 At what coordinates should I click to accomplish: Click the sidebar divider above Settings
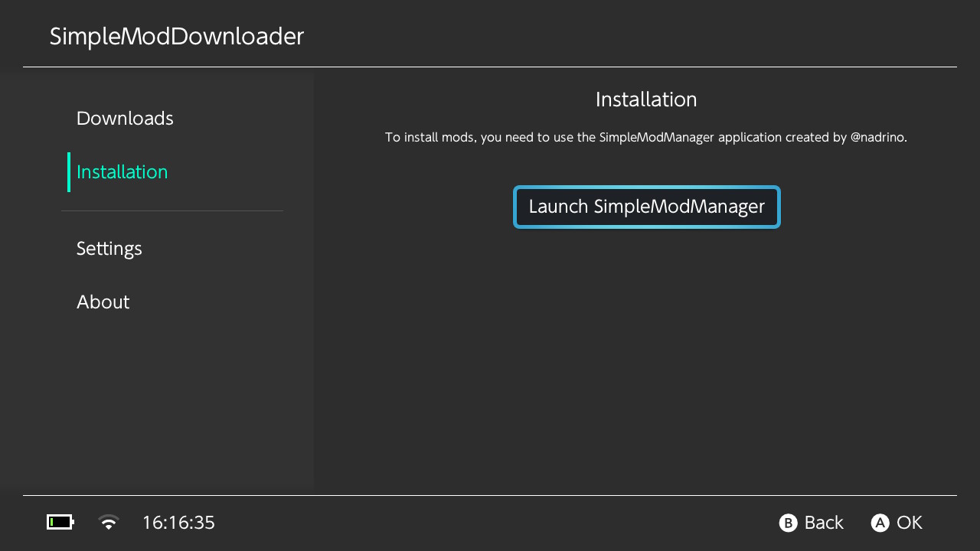[x=172, y=210]
